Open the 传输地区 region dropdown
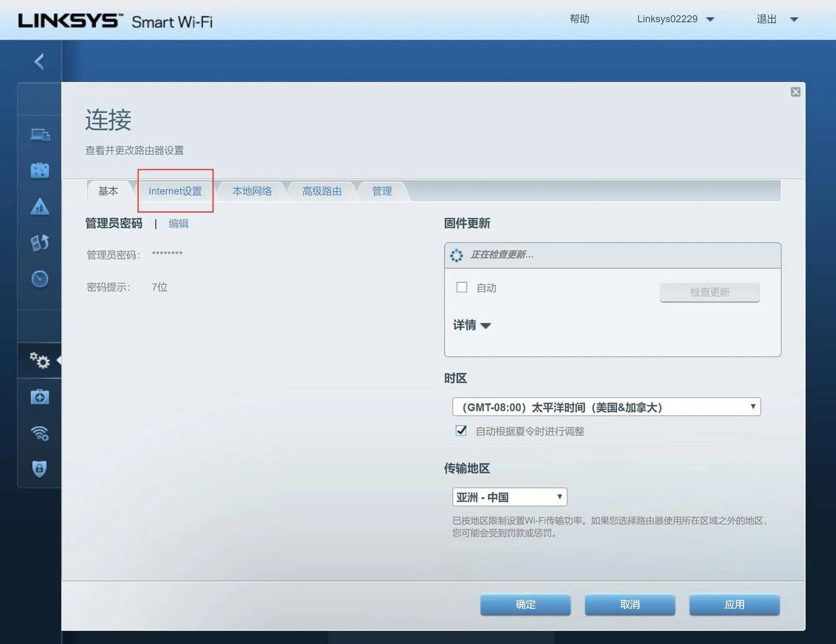 click(x=509, y=497)
